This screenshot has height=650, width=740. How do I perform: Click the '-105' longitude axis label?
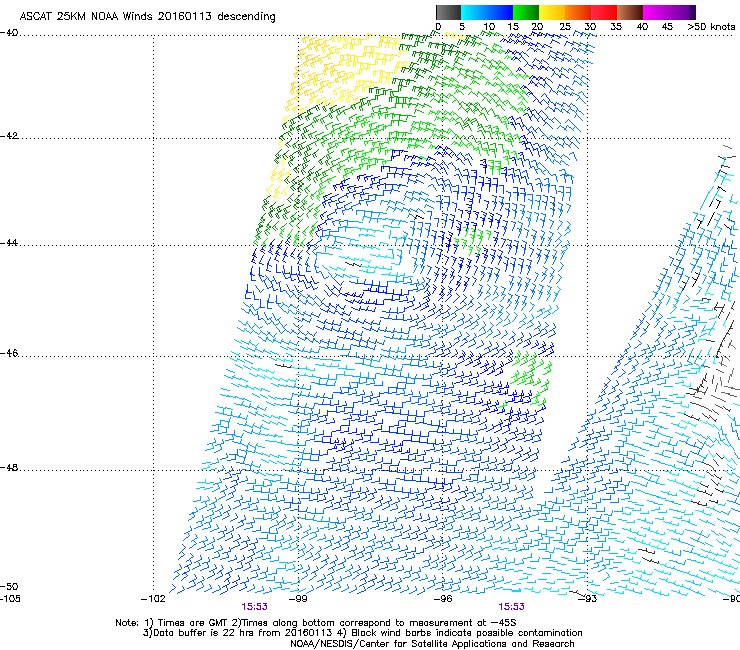pos(10,599)
